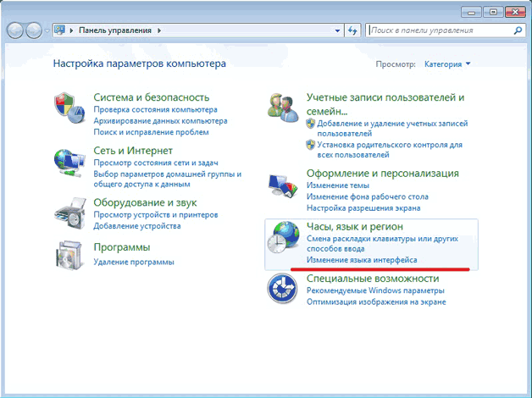This screenshot has height=398, width=532.
Task: Open Ease of Access blue circle icon
Action: 282,289
